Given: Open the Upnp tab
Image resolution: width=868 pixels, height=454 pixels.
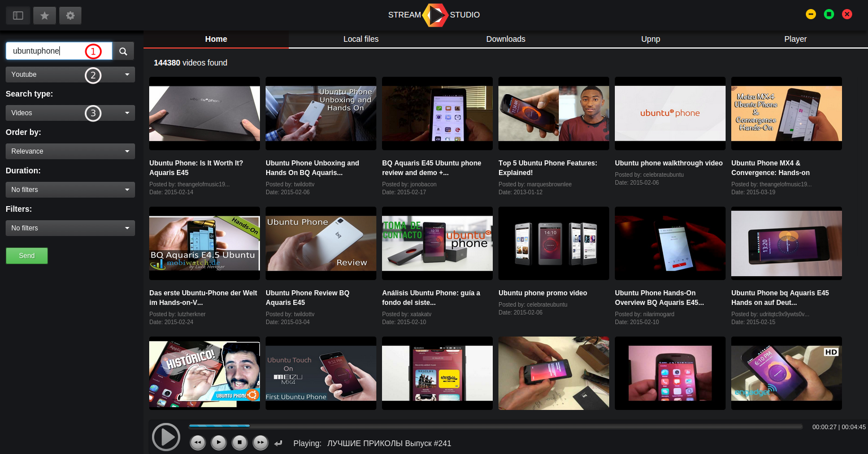Looking at the screenshot, I should pyautogui.click(x=650, y=39).
